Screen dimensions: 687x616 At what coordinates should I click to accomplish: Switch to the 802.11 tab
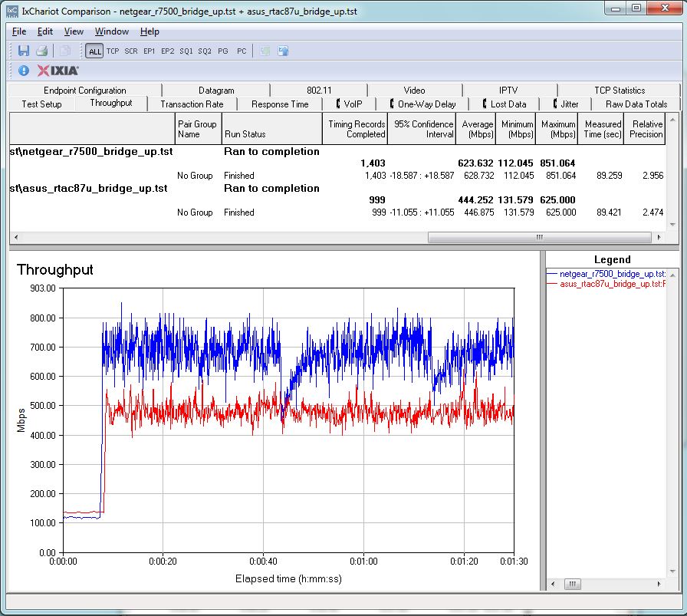coord(319,91)
